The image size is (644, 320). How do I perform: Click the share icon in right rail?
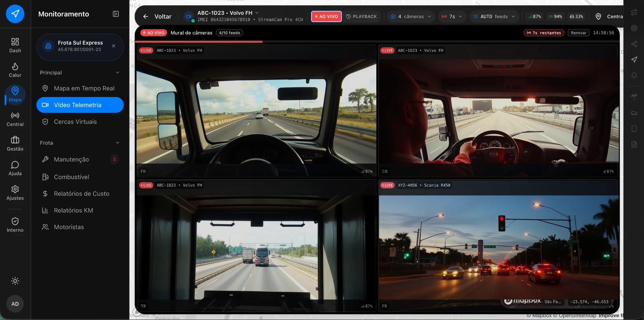coord(634,44)
